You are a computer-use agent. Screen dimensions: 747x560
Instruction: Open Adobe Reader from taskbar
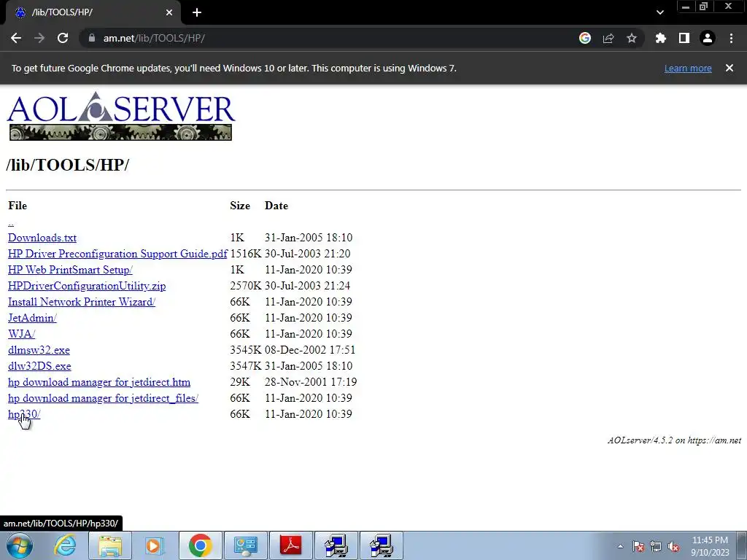[290, 545]
